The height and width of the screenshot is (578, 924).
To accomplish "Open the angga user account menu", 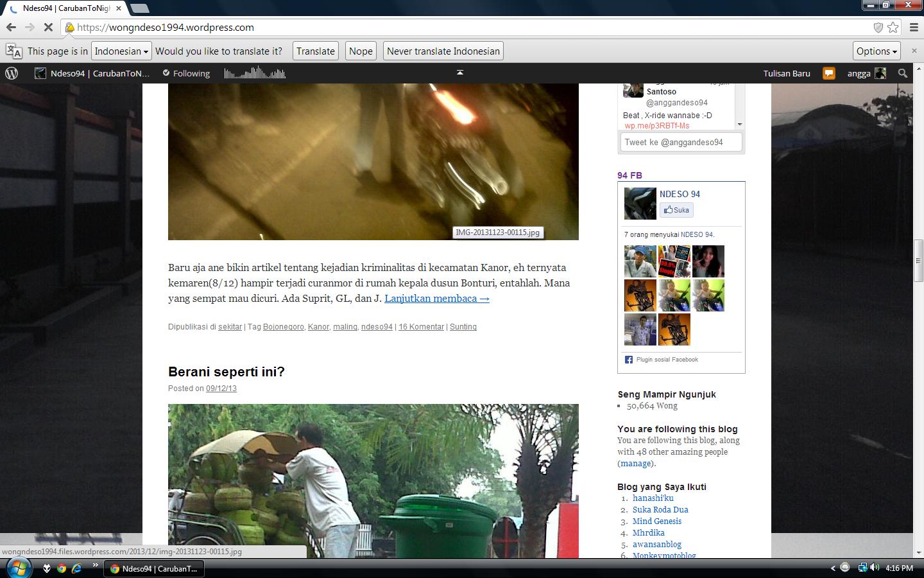I will click(x=866, y=73).
